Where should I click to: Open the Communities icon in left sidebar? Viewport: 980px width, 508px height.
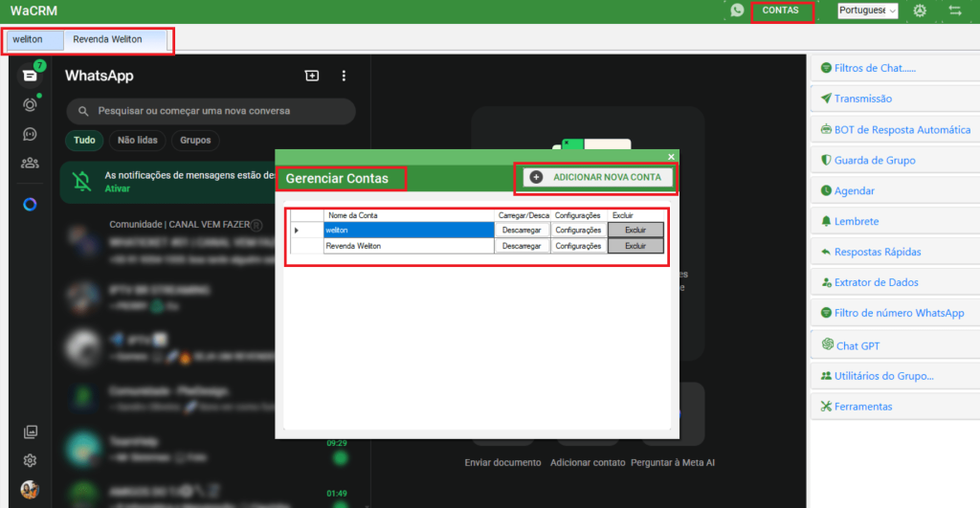point(30,163)
